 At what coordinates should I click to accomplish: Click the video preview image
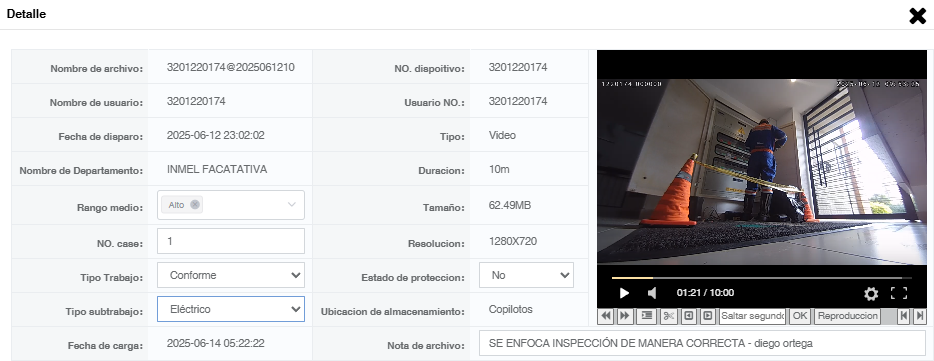click(x=762, y=172)
